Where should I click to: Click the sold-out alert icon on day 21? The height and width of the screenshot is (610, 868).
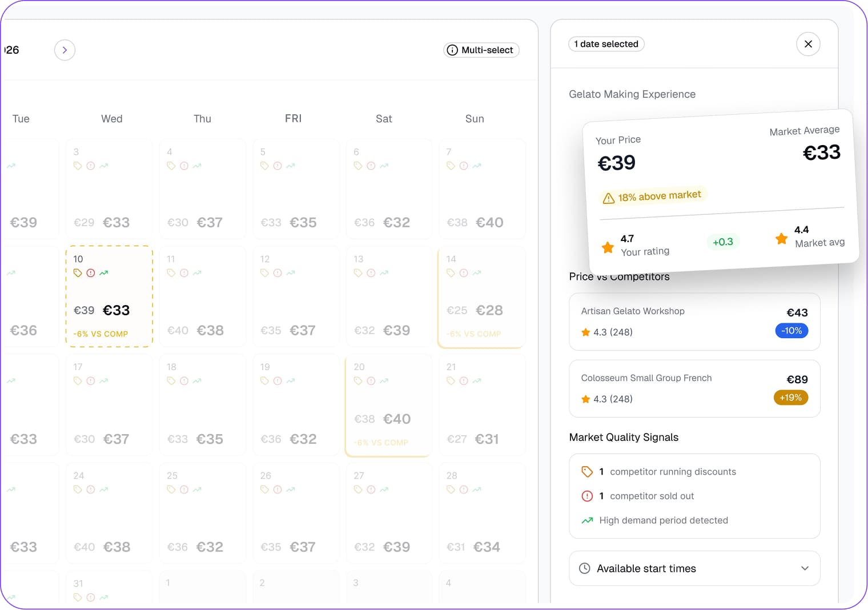pyautogui.click(x=464, y=381)
